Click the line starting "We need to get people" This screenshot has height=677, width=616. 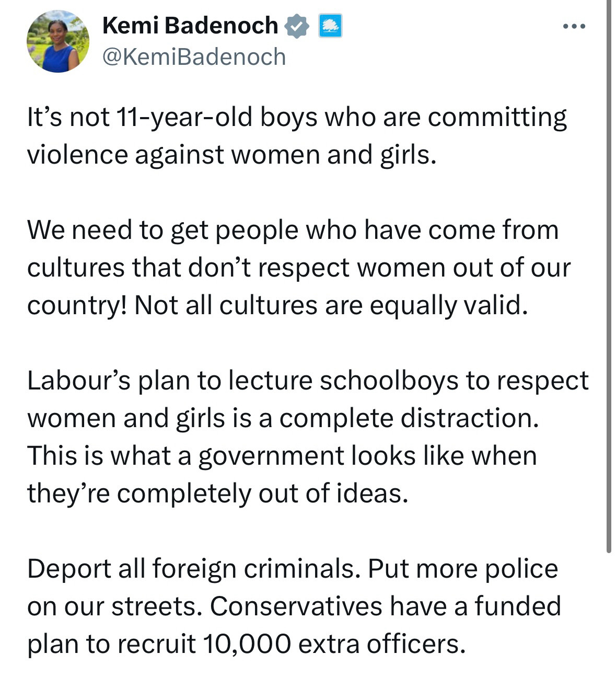click(293, 230)
